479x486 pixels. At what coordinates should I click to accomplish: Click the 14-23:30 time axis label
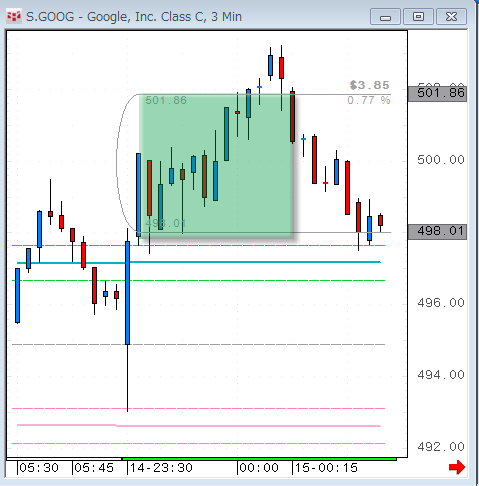coord(161,468)
